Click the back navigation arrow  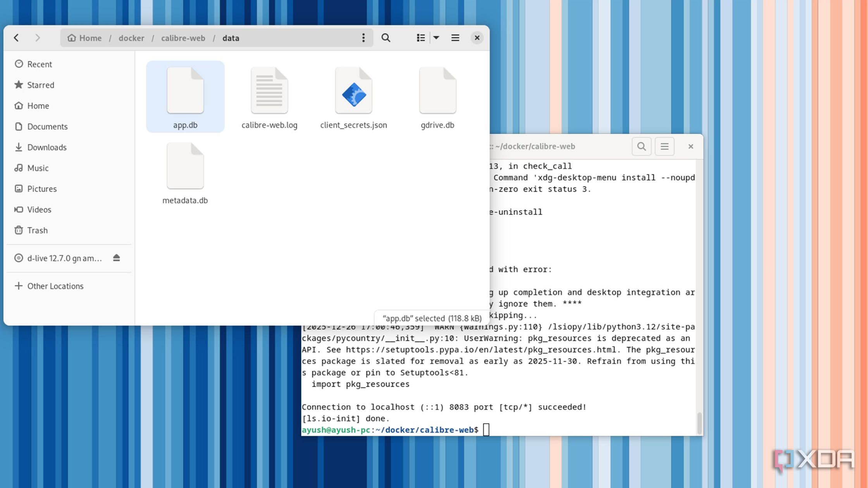click(16, 38)
